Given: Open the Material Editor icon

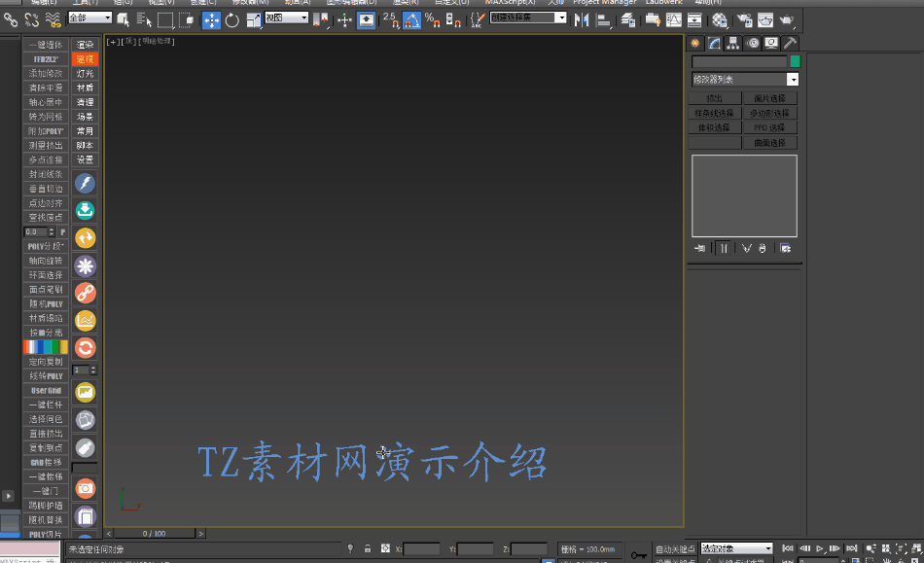Looking at the screenshot, I should pos(720,20).
